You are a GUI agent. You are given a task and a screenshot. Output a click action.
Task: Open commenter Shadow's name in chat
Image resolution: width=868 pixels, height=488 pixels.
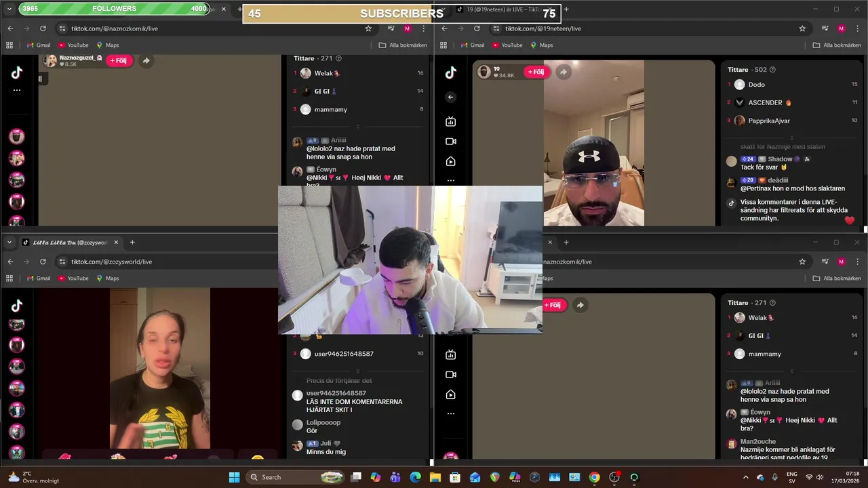780,159
